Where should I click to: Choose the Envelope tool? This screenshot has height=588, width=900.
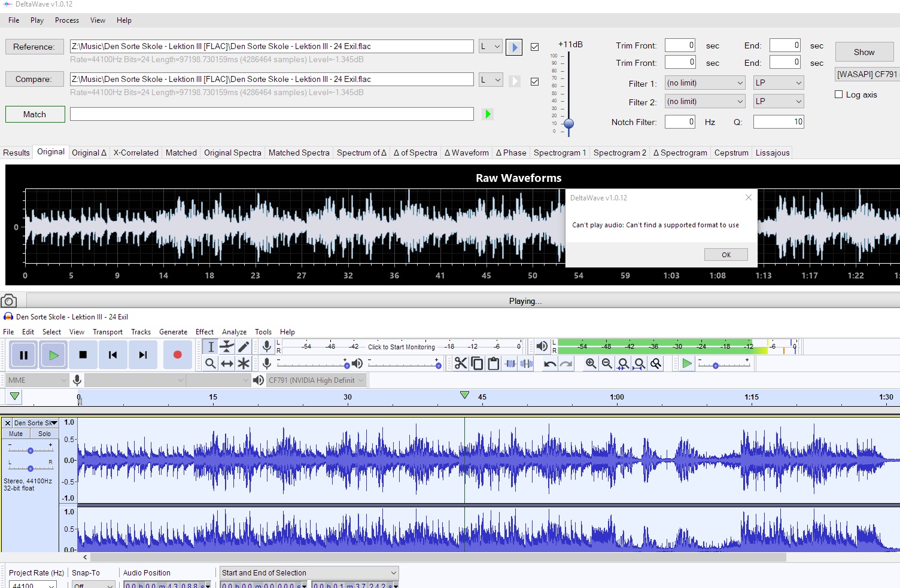pos(227,346)
